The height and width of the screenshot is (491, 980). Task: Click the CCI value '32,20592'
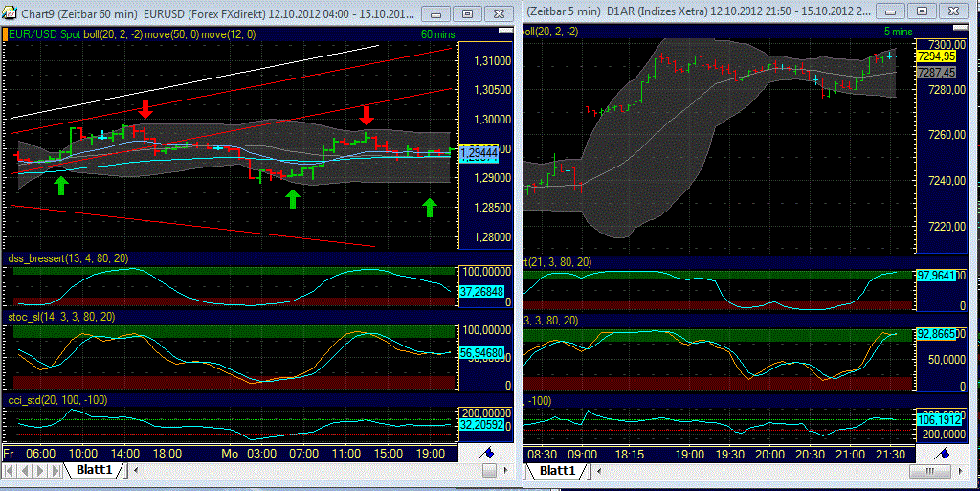coord(482,425)
